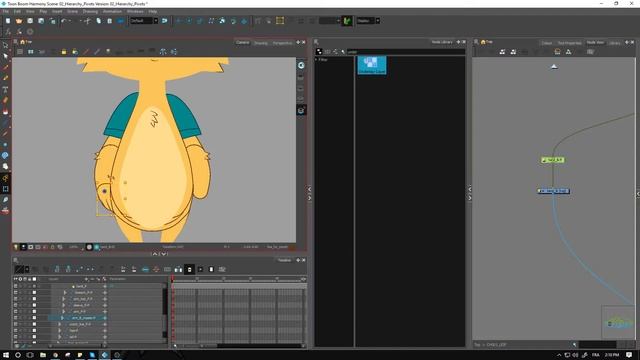Click the Open Scene folder icon

19,21
